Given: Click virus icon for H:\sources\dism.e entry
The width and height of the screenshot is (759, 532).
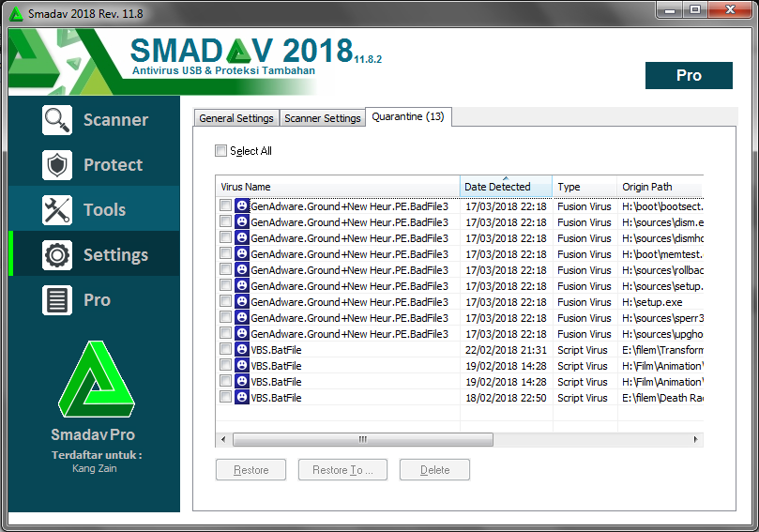Looking at the screenshot, I should 241,221.
